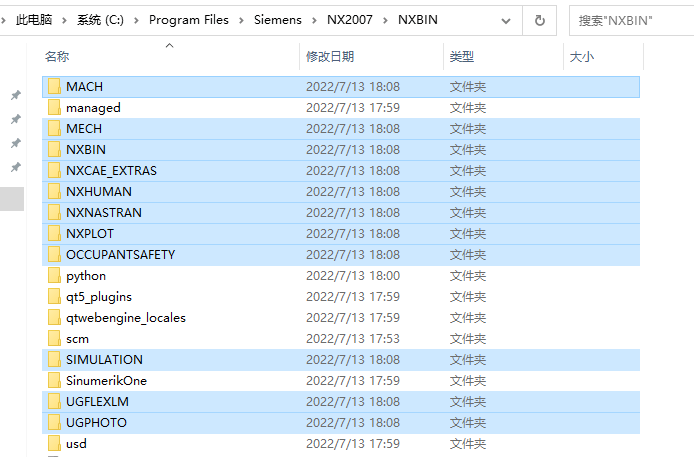The image size is (694, 457).
Task: Click the refresh button beside address bar
Action: [x=540, y=20]
